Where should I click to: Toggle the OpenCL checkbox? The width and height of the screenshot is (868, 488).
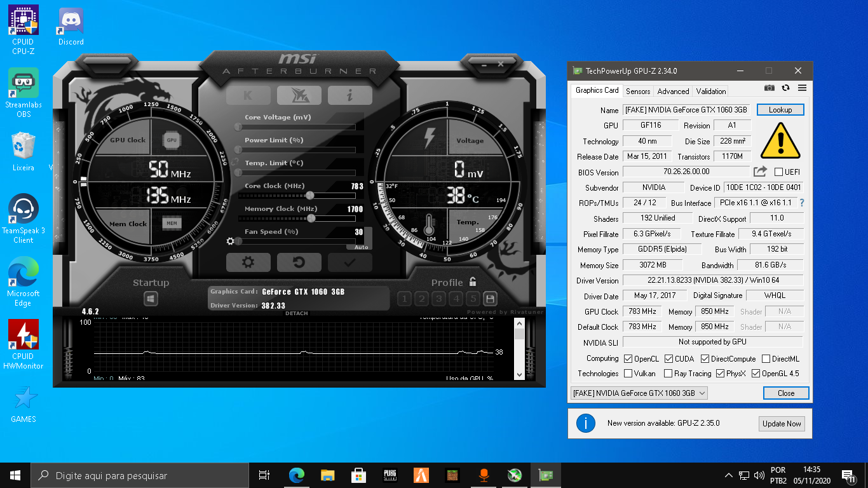628,359
